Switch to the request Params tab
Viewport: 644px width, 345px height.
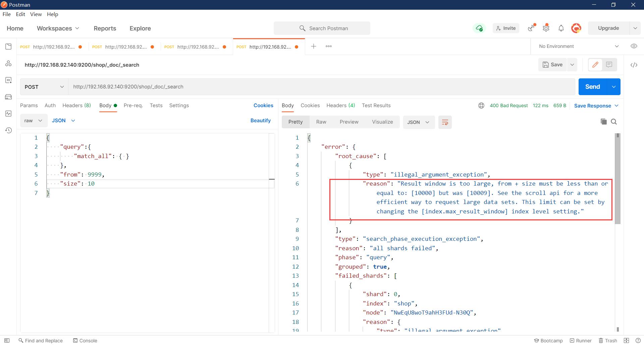(29, 106)
